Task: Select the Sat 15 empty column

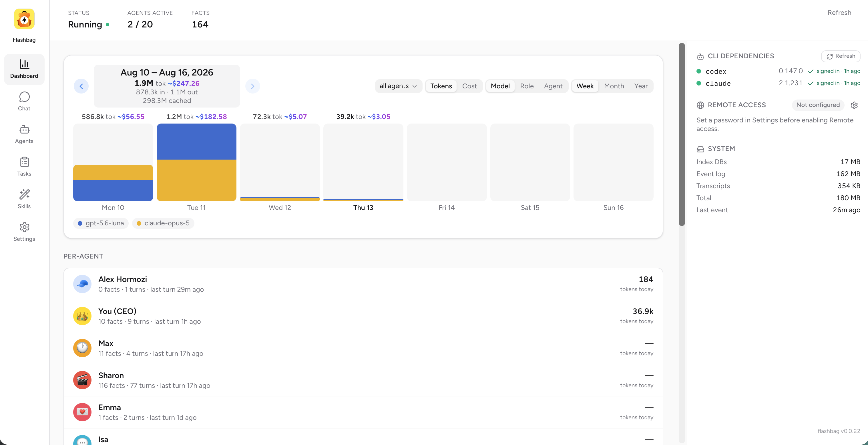Action: click(530, 162)
